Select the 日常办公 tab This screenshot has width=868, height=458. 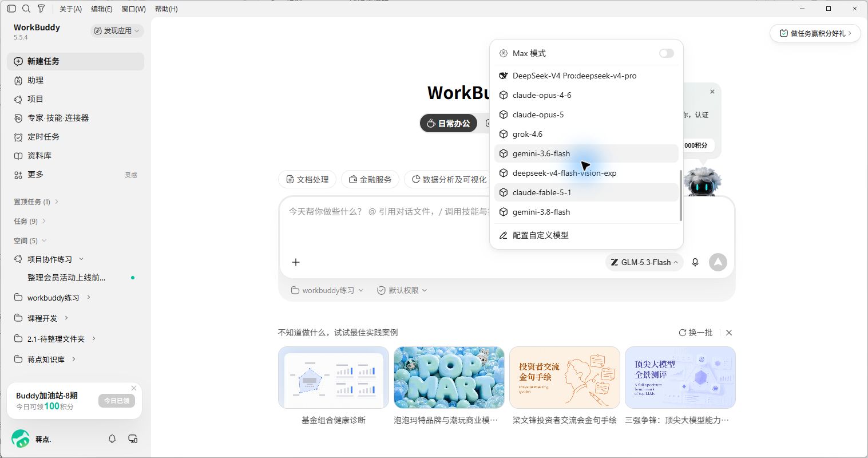point(449,123)
